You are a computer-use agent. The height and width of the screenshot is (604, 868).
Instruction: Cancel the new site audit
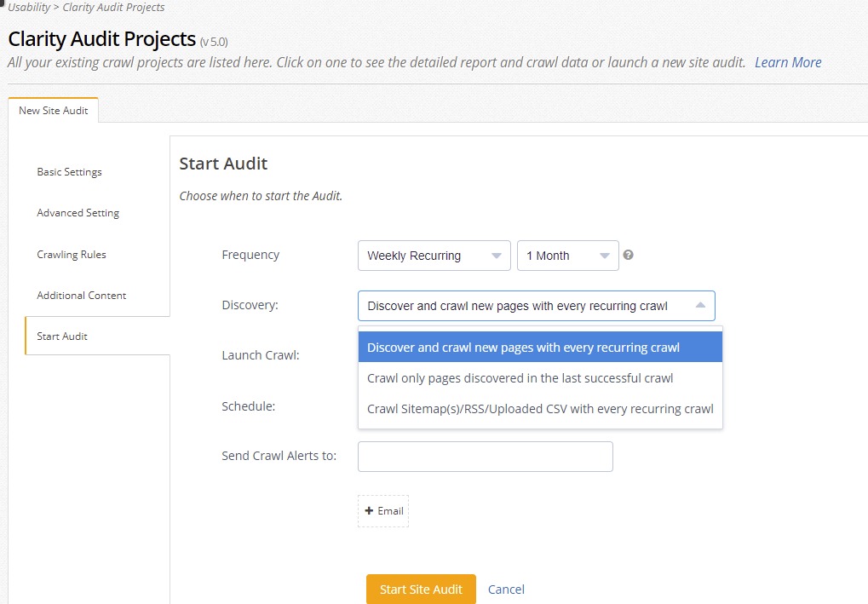(x=506, y=589)
